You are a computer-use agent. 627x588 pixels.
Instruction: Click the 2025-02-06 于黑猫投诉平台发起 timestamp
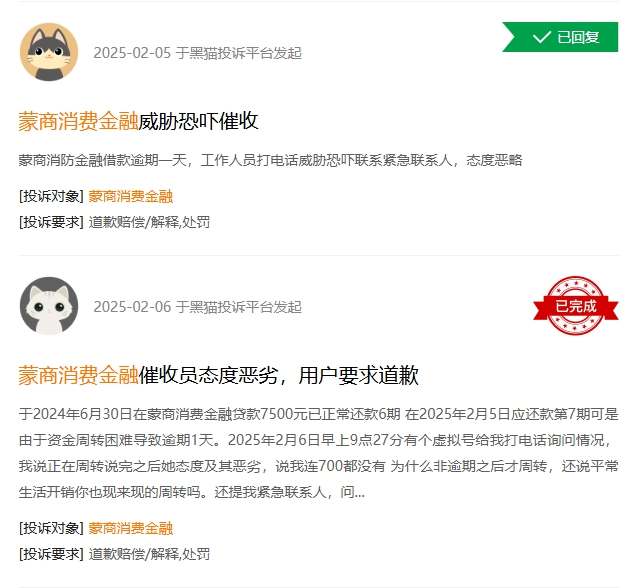pyautogui.click(x=198, y=307)
